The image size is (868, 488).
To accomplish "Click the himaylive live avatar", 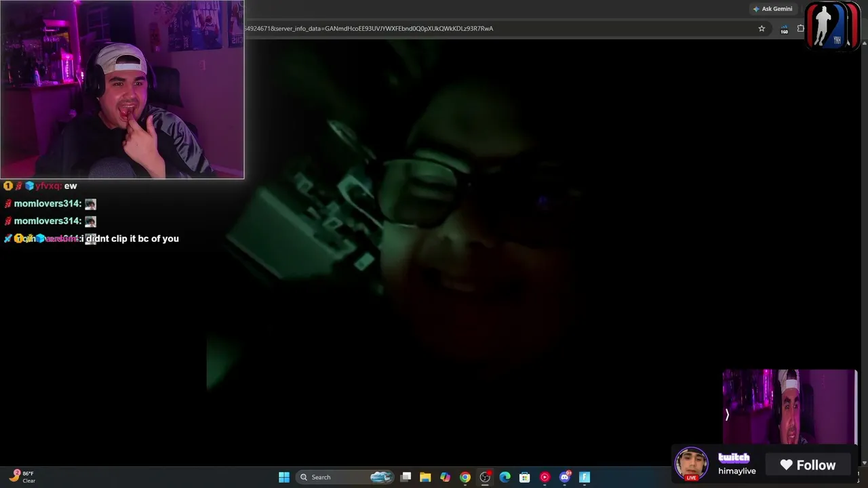I will click(691, 464).
